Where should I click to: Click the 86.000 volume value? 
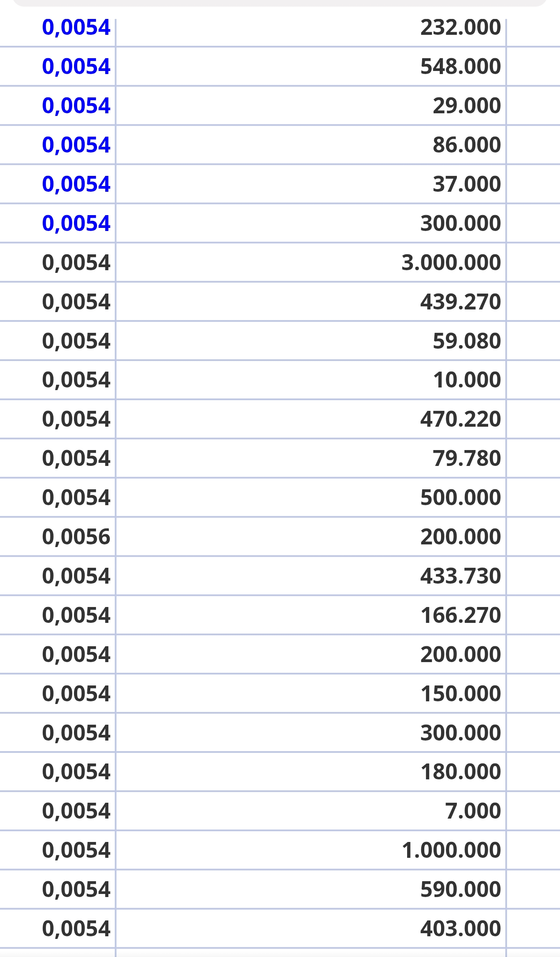click(x=467, y=145)
